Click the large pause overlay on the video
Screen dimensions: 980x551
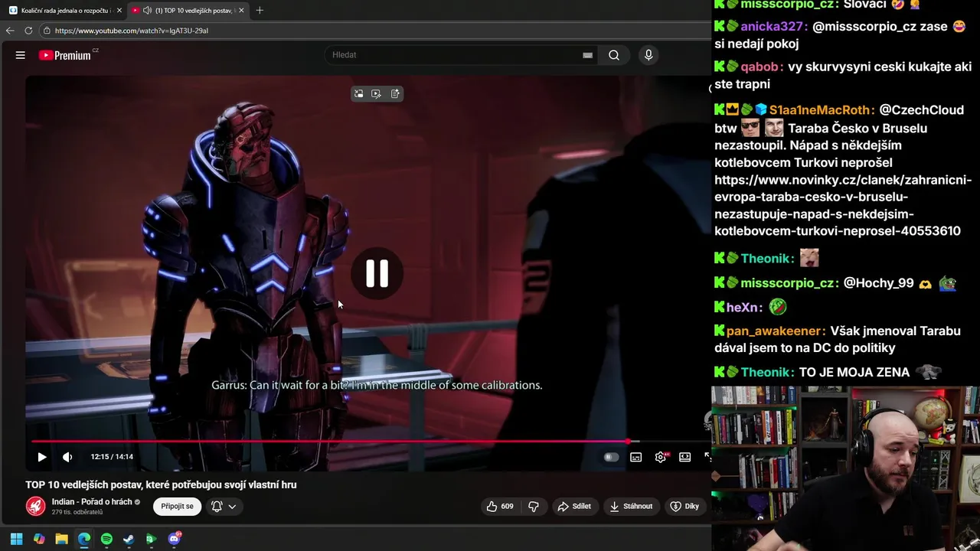click(377, 273)
